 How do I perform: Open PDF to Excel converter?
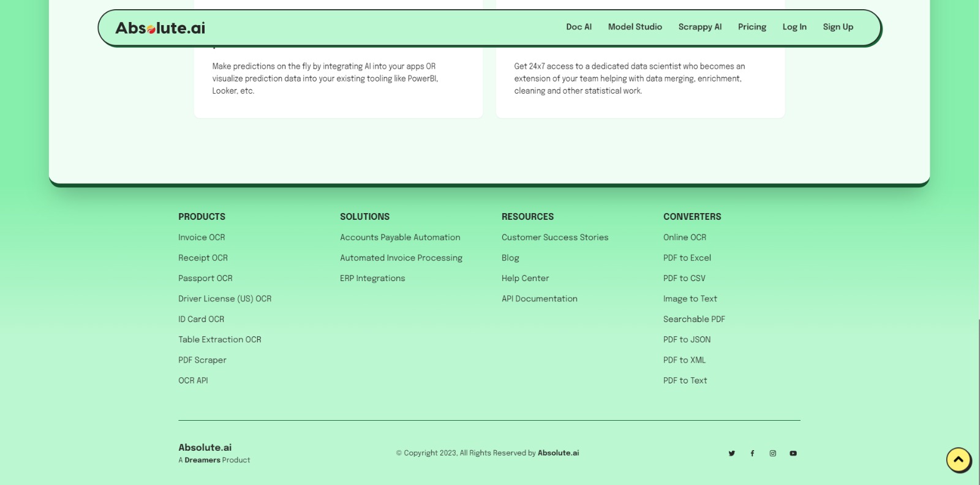pyautogui.click(x=687, y=258)
